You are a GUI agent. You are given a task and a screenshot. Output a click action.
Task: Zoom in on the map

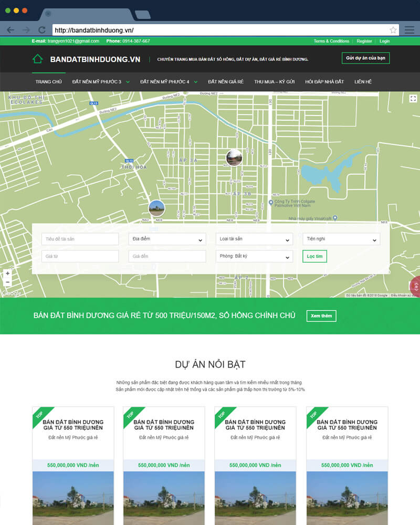pyautogui.click(x=7, y=274)
